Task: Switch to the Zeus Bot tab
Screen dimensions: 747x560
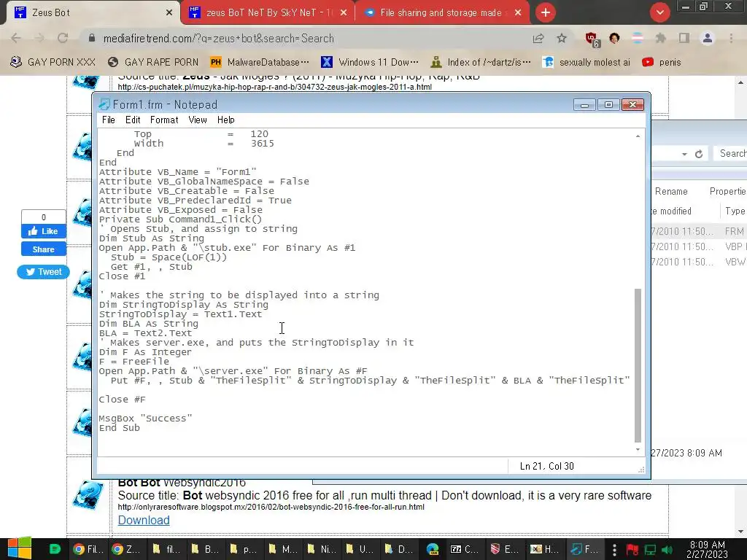Action: click(x=90, y=13)
